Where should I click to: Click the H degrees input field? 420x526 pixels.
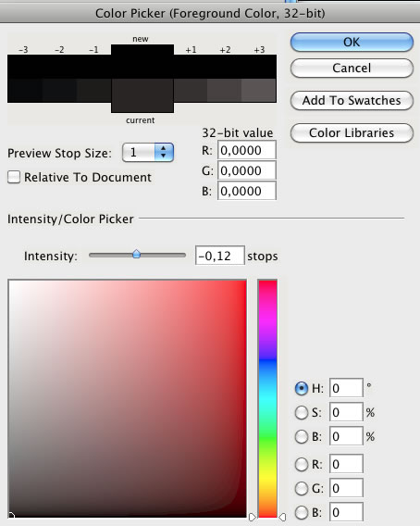coord(346,388)
